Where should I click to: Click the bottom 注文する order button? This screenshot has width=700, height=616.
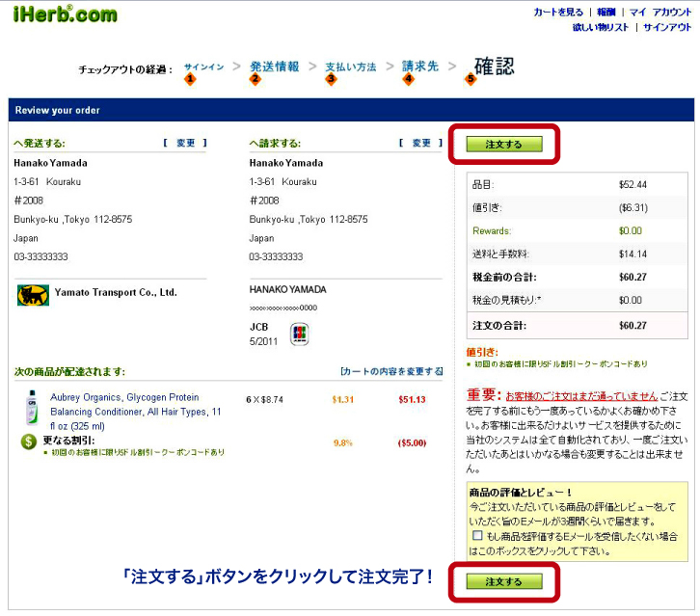[x=504, y=581]
